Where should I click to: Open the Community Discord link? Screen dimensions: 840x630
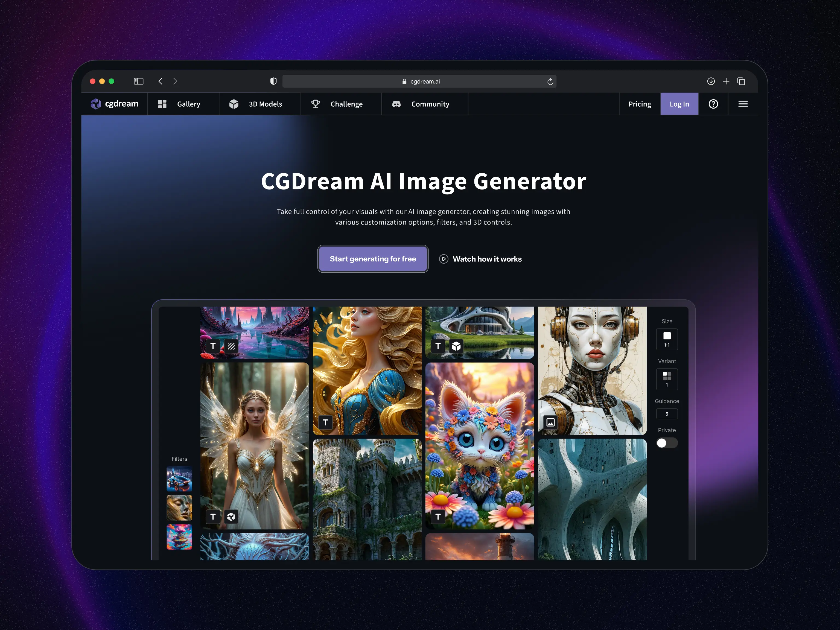(425, 104)
